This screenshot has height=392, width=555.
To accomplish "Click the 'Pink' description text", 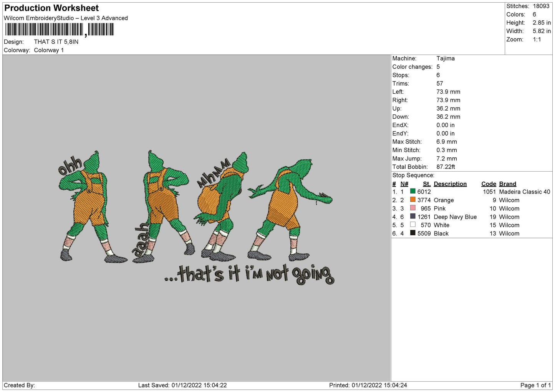I will pos(439,208).
